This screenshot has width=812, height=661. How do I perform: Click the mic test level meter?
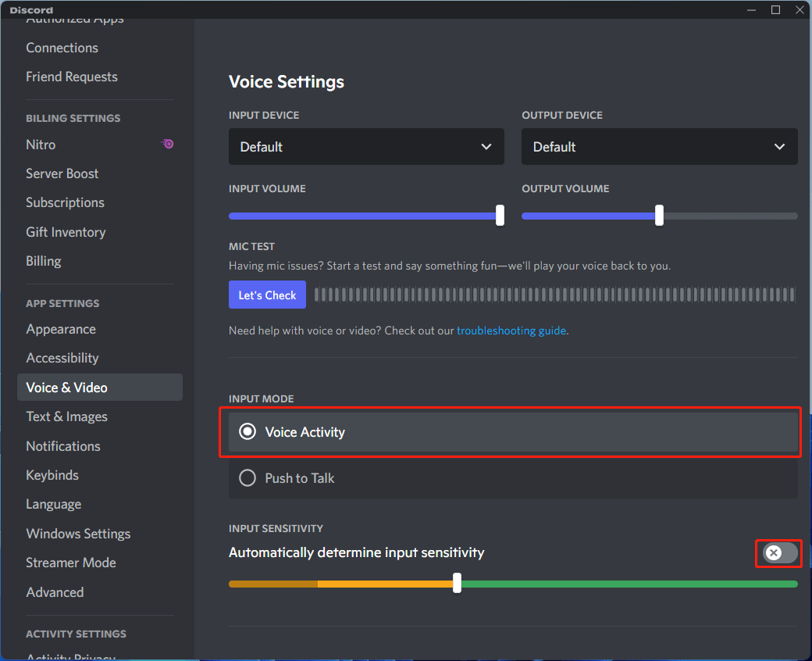554,295
